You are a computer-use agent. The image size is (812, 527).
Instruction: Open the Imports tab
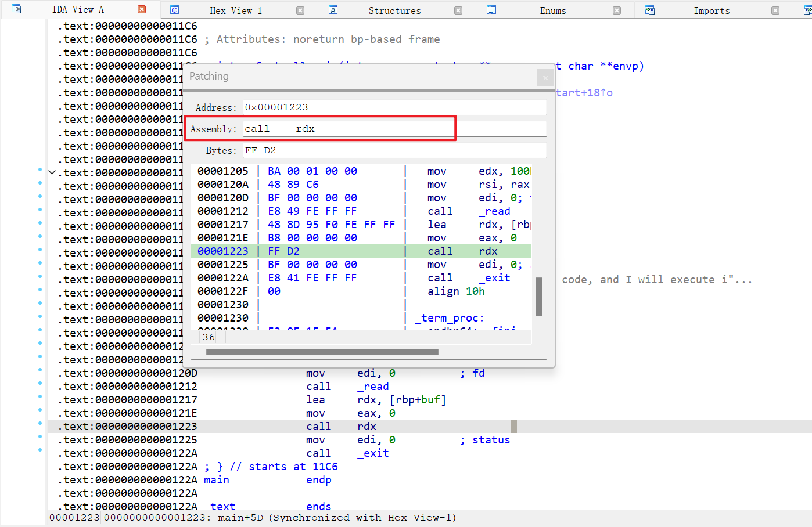point(712,10)
